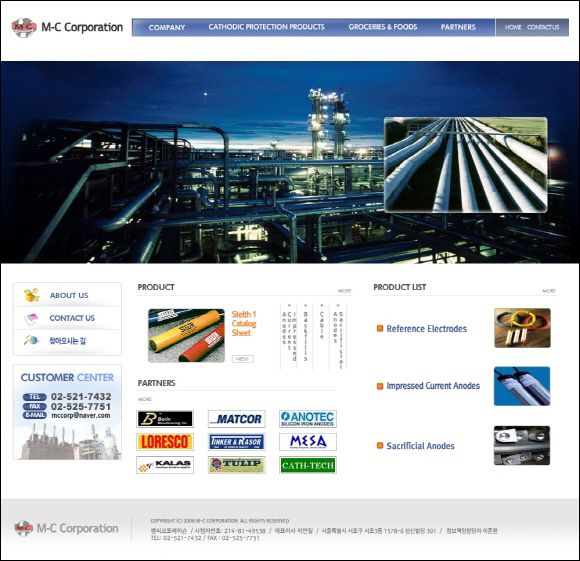The width and height of the screenshot is (580, 561).
Task: Click the LORESCO partner logo
Action: tap(165, 442)
